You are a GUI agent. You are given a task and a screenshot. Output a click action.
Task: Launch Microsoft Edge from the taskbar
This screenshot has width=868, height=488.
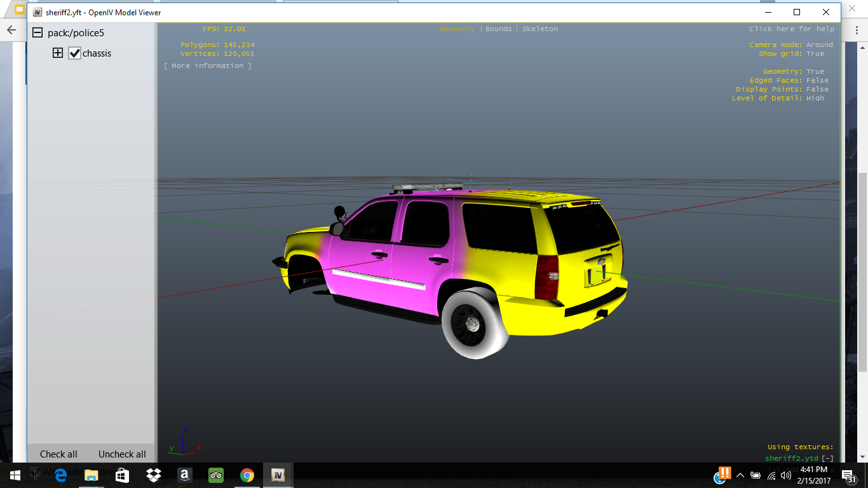(x=61, y=475)
